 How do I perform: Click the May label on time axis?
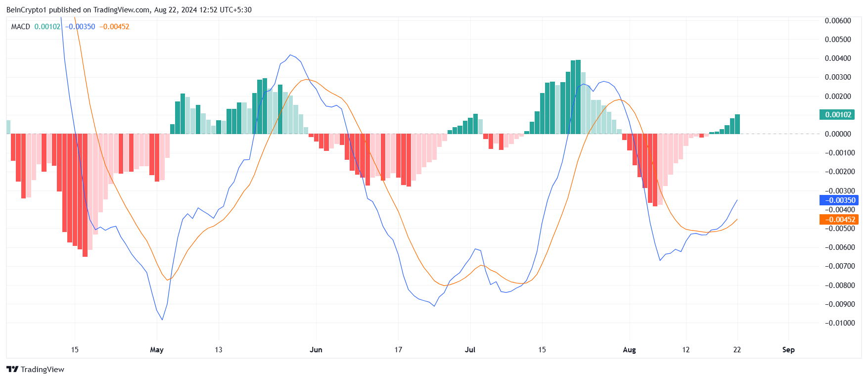click(x=156, y=350)
